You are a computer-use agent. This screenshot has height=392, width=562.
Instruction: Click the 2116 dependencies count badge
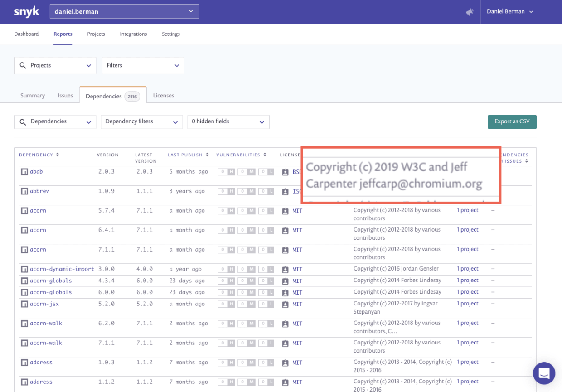pos(132,97)
